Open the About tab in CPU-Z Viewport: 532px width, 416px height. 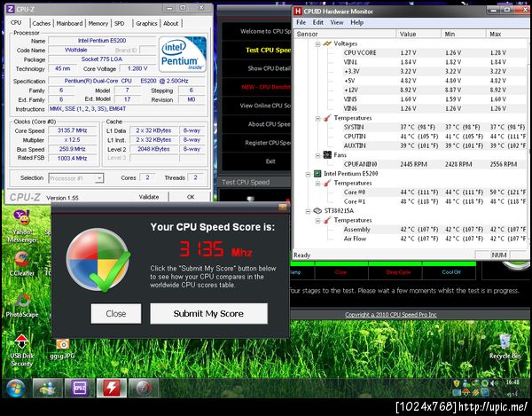(x=171, y=23)
